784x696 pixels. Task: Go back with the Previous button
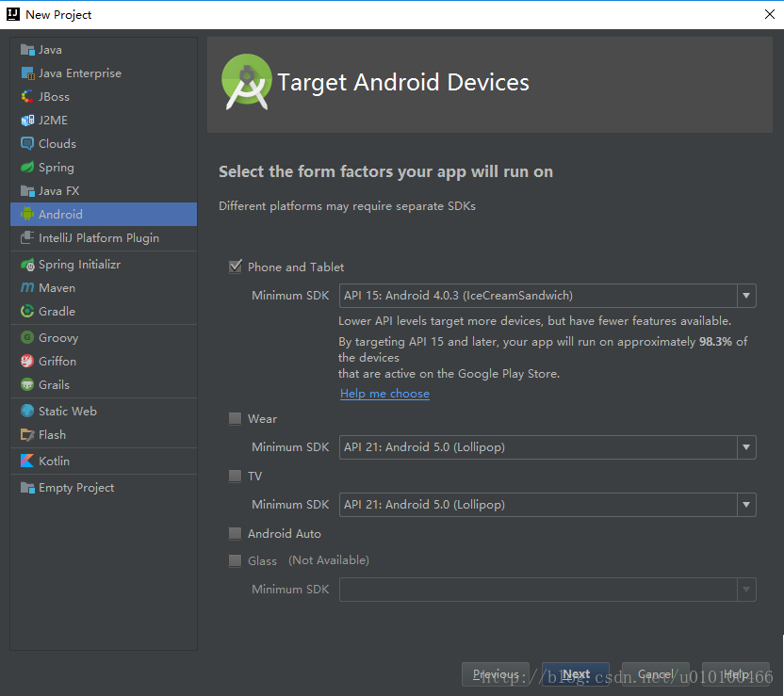click(496, 674)
